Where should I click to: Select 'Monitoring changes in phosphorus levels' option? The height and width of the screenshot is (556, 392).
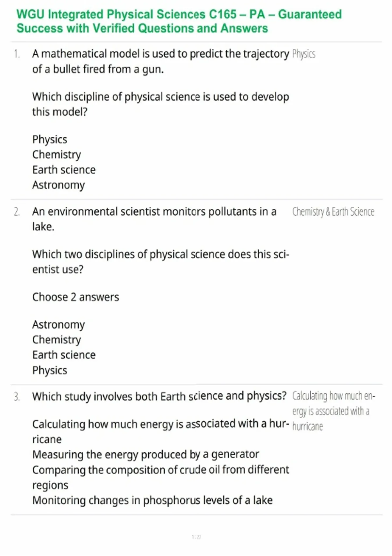point(152,500)
